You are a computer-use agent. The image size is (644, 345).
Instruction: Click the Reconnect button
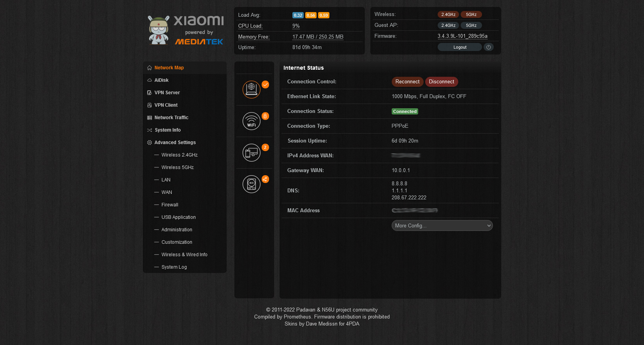407,82
